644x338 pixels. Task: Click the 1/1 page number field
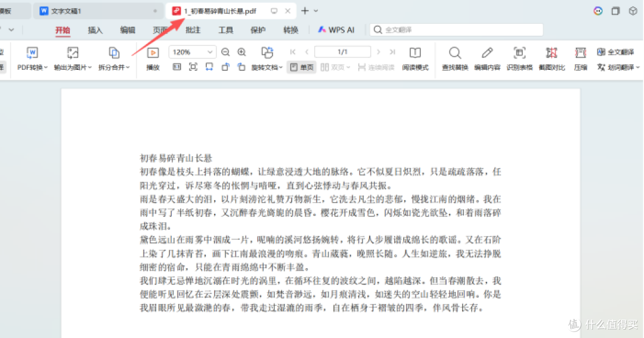pos(342,52)
